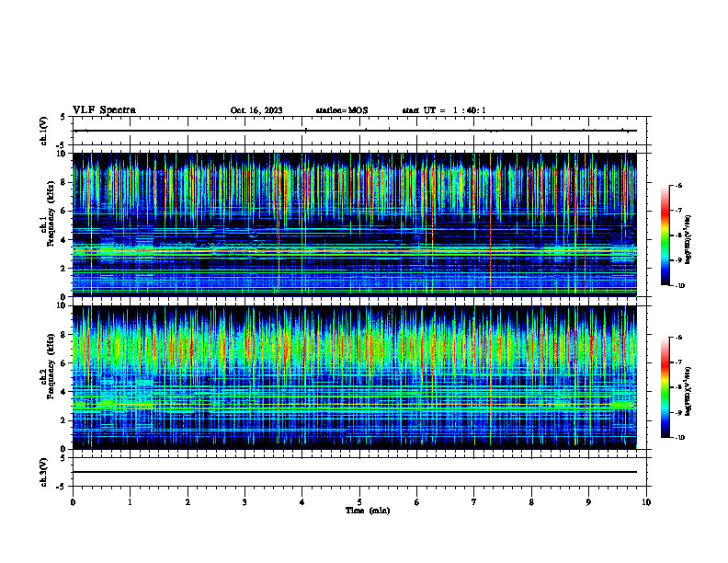Click the time axis tick label "7"
728x563 pixels.
click(474, 502)
